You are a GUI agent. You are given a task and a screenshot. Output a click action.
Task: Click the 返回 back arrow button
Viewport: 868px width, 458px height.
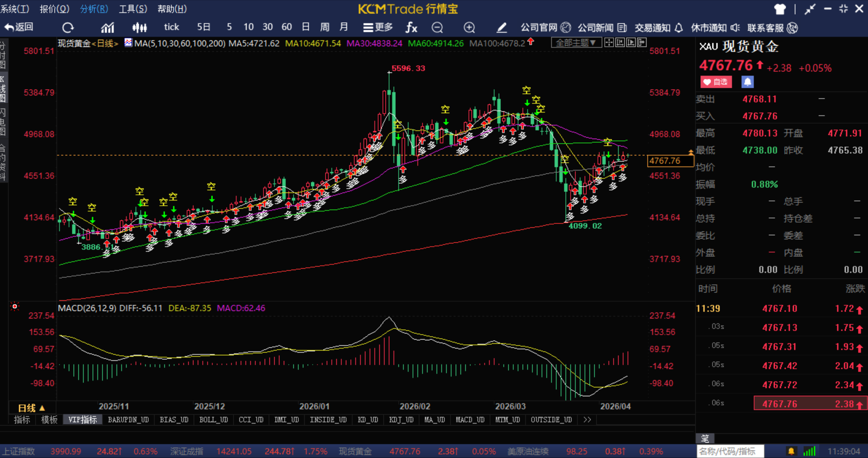19,27
